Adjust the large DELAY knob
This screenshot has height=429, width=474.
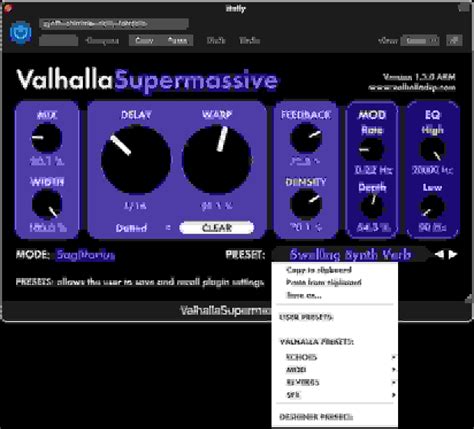(x=136, y=159)
